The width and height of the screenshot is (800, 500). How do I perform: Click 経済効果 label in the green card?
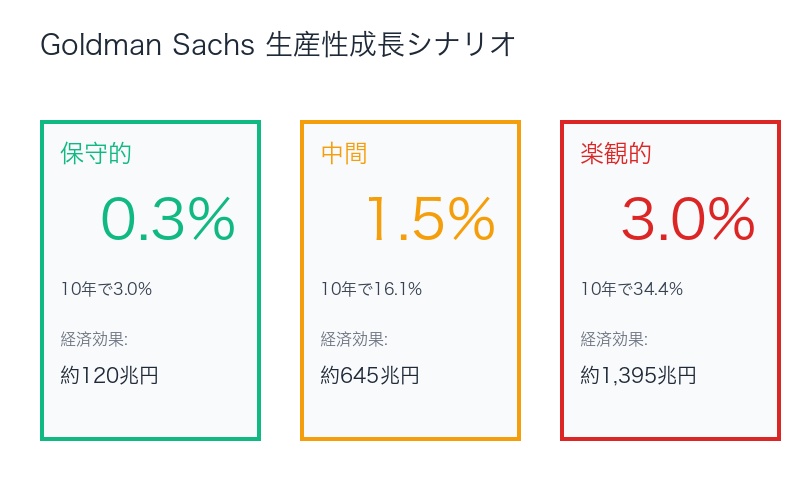click(94, 338)
